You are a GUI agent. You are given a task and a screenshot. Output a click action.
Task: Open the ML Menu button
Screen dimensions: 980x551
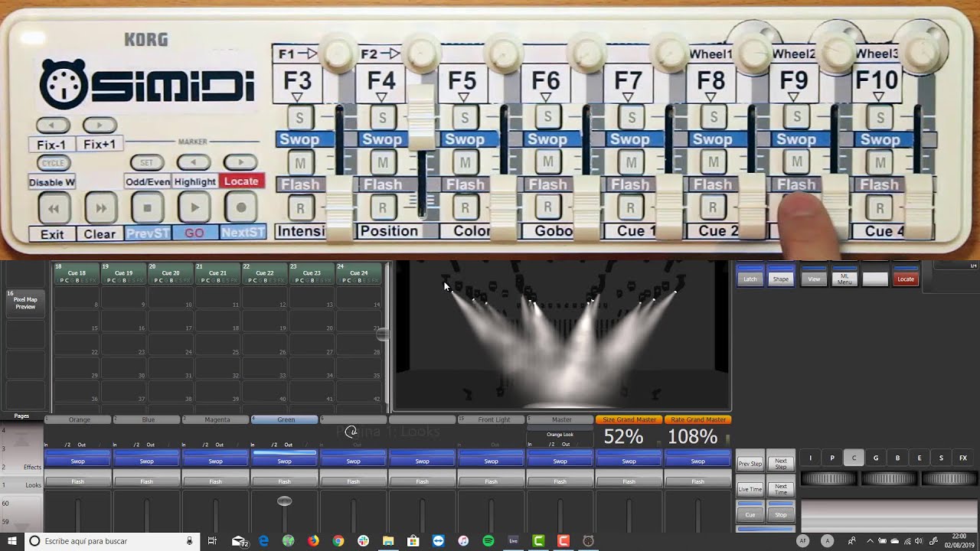tap(844, 278)
